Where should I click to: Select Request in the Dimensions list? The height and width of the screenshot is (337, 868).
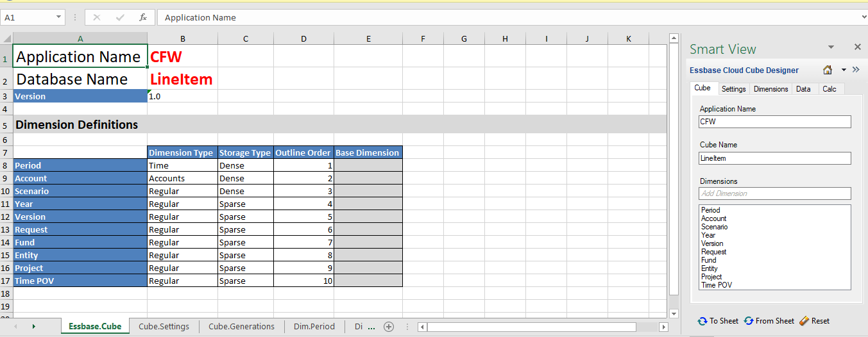(x=713, y=252)
